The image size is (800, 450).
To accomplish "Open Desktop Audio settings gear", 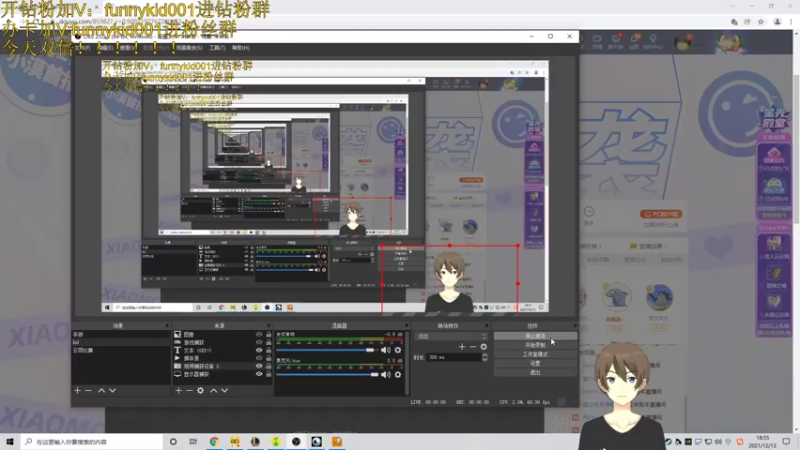I will [x=398, y=350].
